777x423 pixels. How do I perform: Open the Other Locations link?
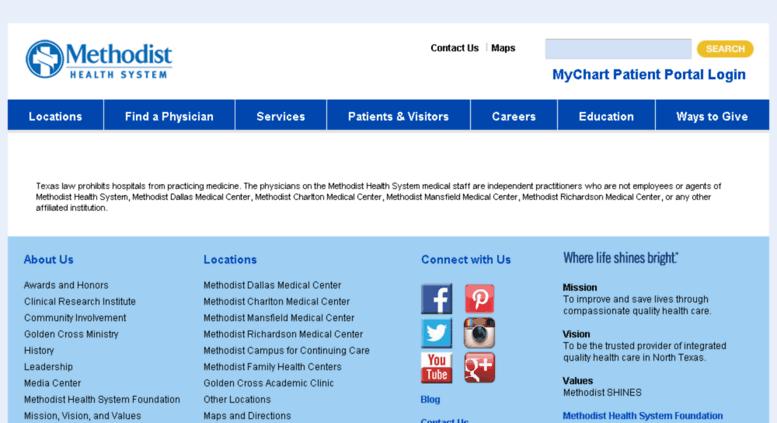tap(237, 400)
